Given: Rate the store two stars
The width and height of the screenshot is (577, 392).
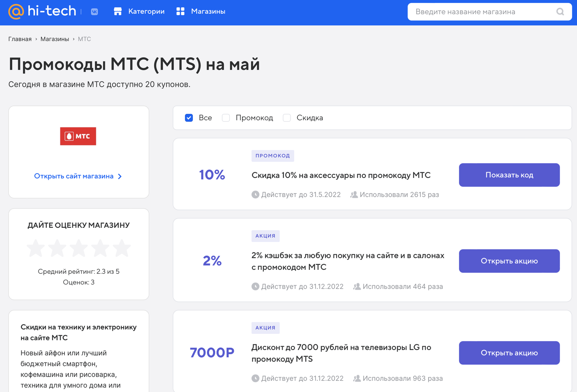Looking at the screenshot, I should 58,248.
